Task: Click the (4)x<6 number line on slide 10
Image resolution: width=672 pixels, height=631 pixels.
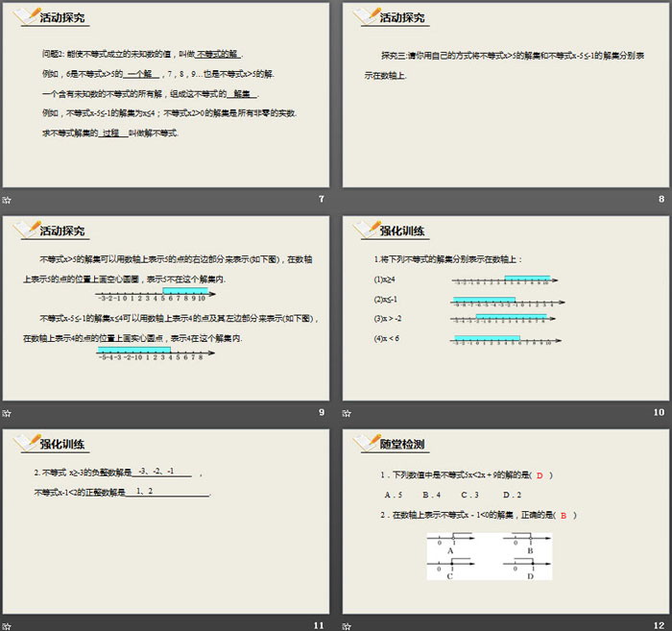Action: [x=506, y=340]
